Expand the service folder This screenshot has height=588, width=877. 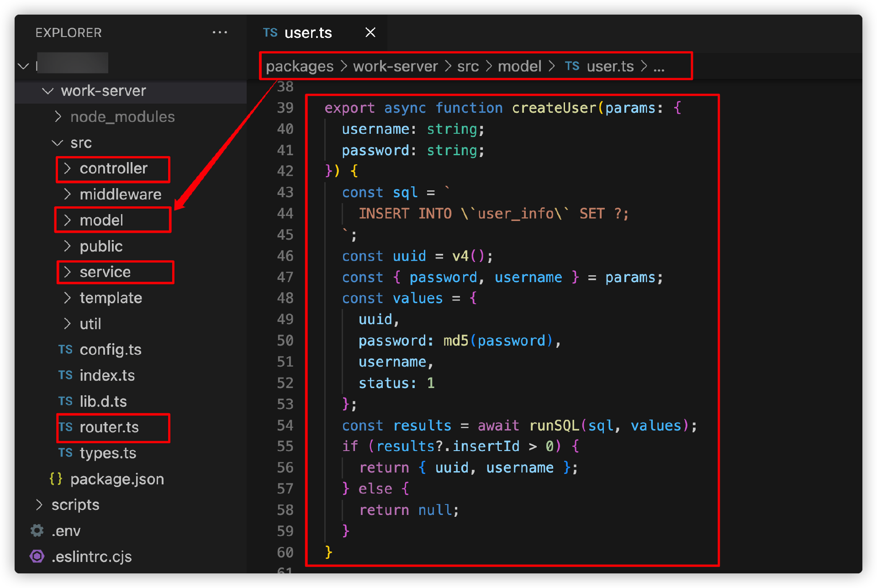point(68,272)
